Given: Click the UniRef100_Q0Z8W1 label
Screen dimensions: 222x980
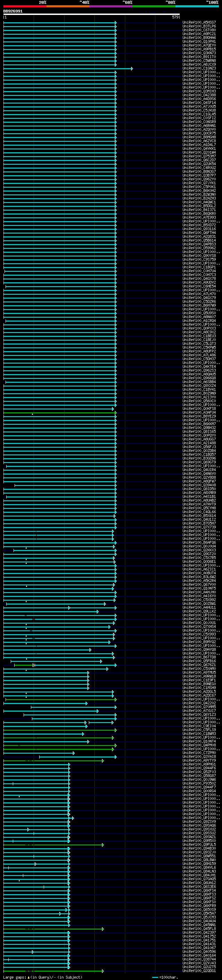Looking at the screenshot, I should pyautogui.click(x=199, y=604).
